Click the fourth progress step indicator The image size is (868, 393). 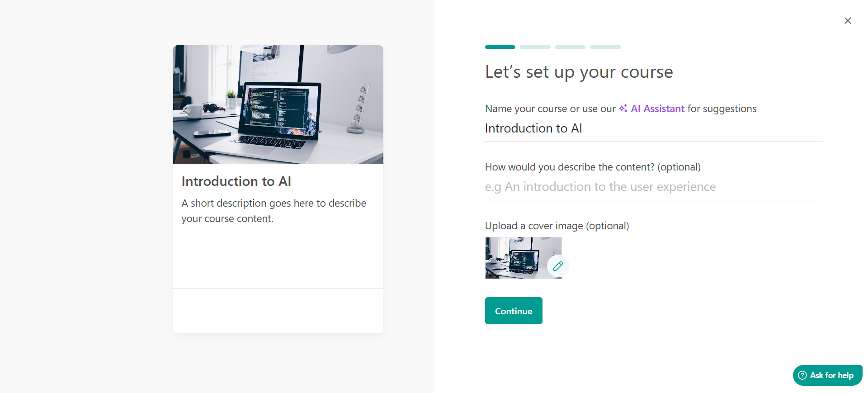click(x=605, y=47)
